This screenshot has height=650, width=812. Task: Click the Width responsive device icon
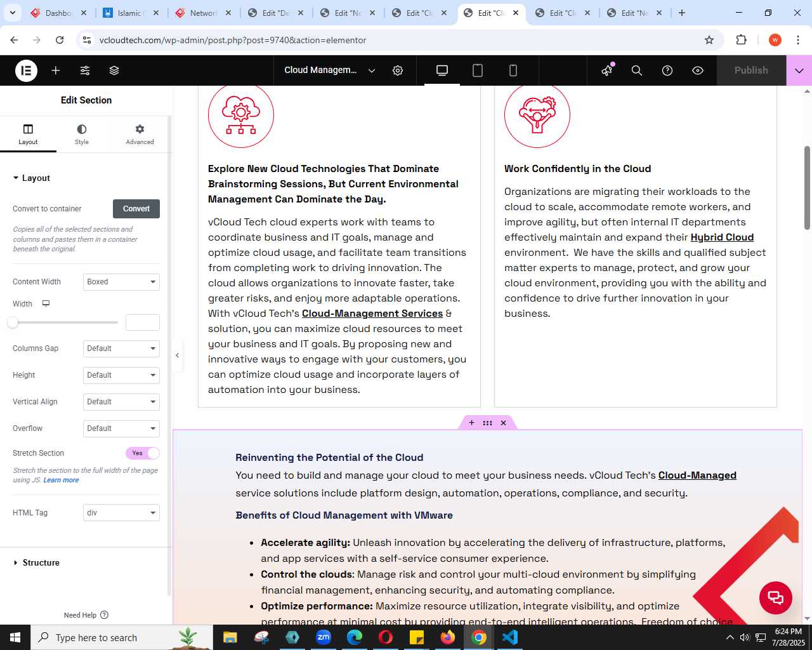pos(46,303)
